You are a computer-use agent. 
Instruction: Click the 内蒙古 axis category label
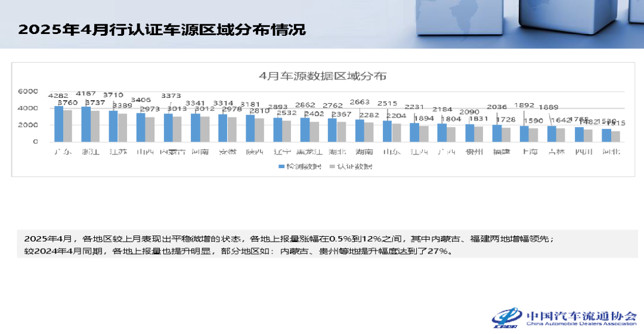click(172, 151)
